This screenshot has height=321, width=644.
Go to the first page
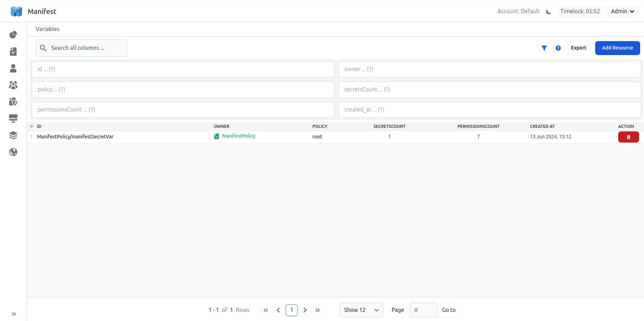pos(266,310)
